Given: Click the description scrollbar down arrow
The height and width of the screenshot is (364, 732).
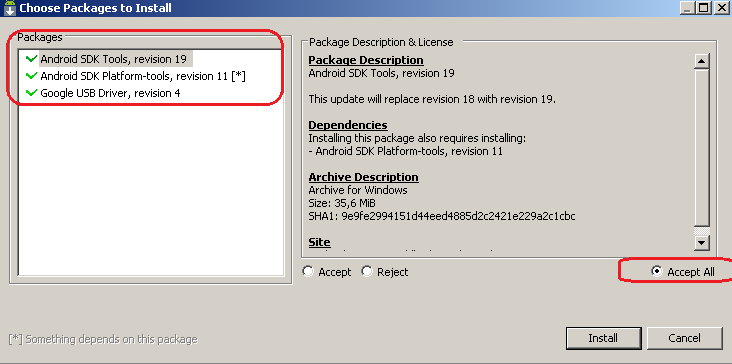Looking at the screenshot, I should tap(702, 243).
